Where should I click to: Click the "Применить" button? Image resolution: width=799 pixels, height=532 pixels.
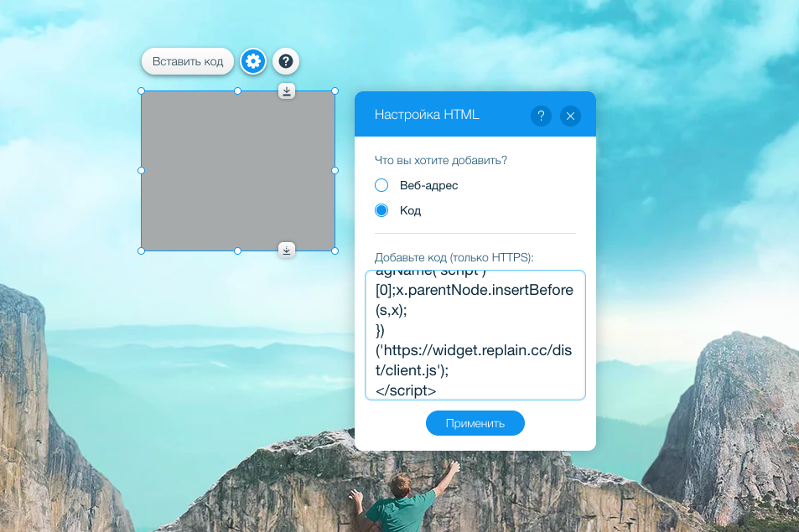click(475, 423)
